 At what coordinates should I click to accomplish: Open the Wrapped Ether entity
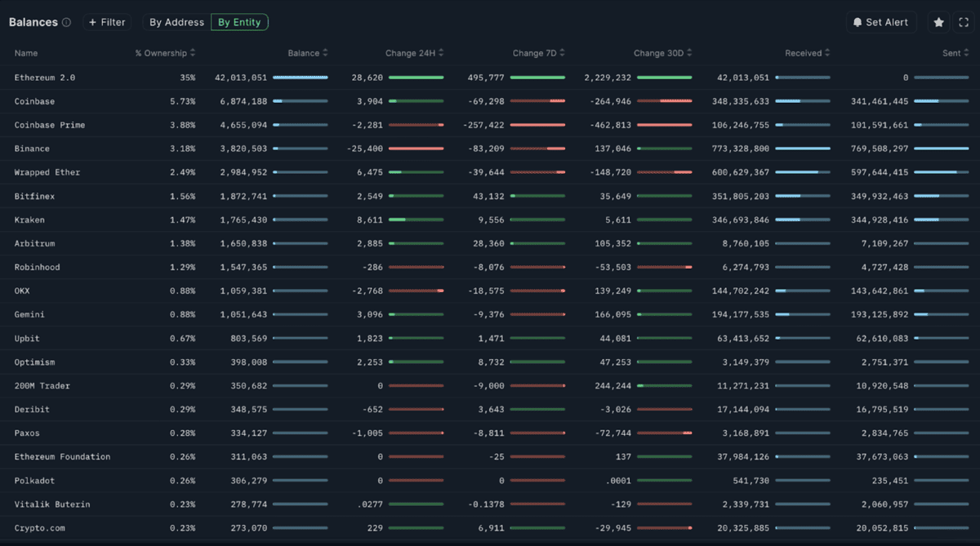pyautogui.click(x=47, y=172)
